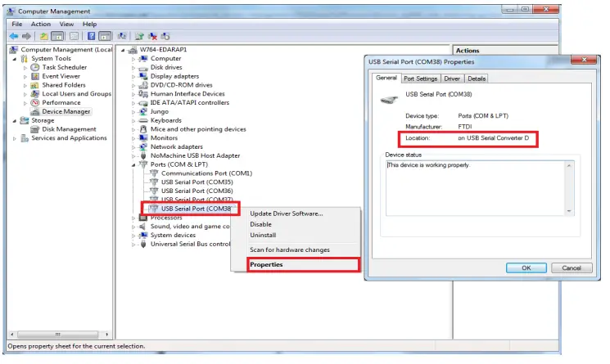Click Cancel in the COM38 Properties dialog

click(572, 268)
